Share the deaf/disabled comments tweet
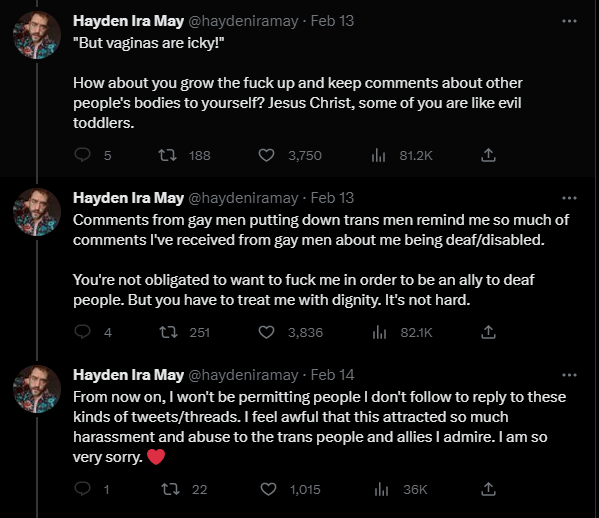This screenshot has height=518, width=599. pyautogui.click(x=488, y=332)
